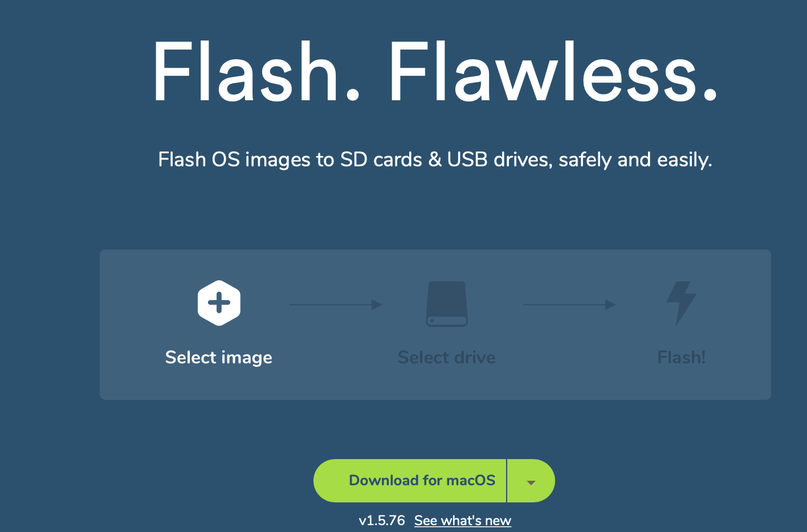Open the See what's new link
Viewport: 807px width, 532px height.
click(x=463, y=521)
